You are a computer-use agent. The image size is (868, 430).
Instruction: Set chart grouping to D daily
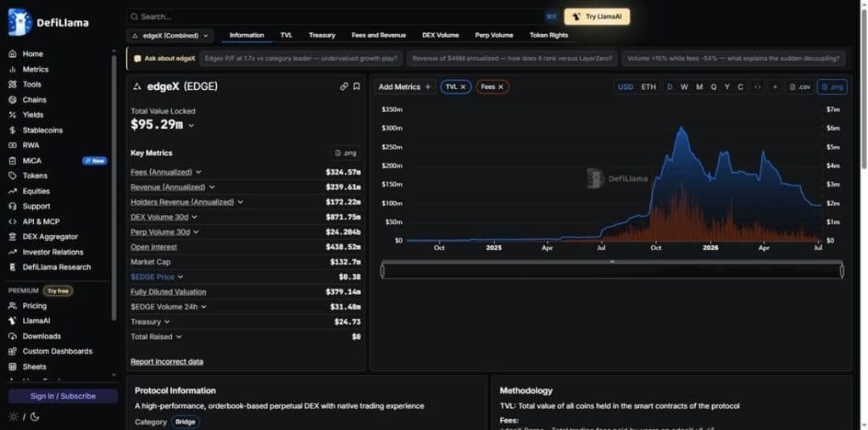click(x=670, y=87)
